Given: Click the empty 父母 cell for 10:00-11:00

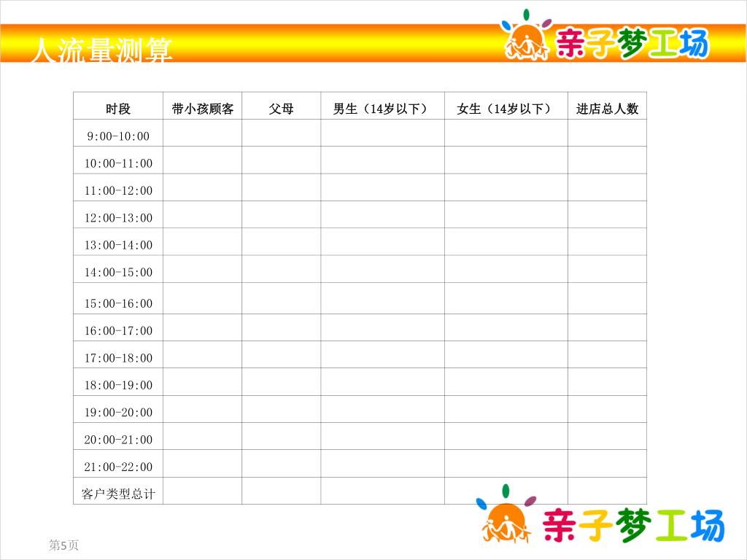Looking at the screenshot, I should [281, 160].
